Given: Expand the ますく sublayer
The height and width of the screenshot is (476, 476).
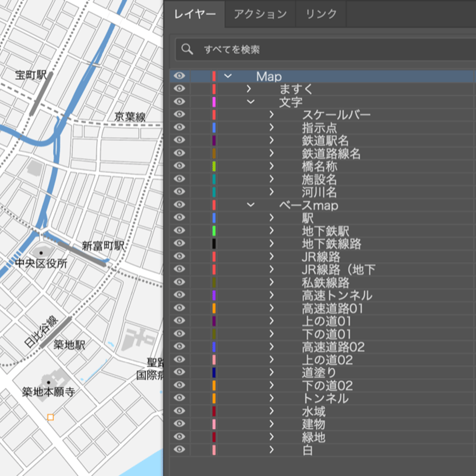Looking at the screenshot, I should [x=249, y=89].
